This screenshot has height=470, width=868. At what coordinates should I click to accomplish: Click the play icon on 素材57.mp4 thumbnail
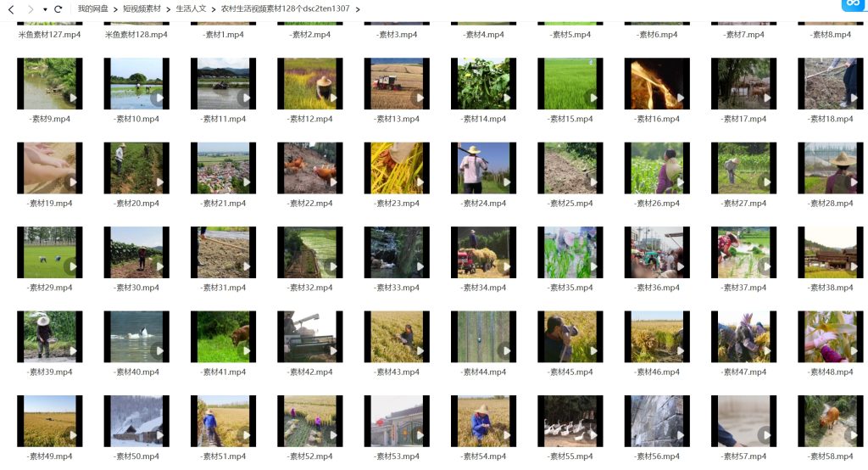pos(765,435)
